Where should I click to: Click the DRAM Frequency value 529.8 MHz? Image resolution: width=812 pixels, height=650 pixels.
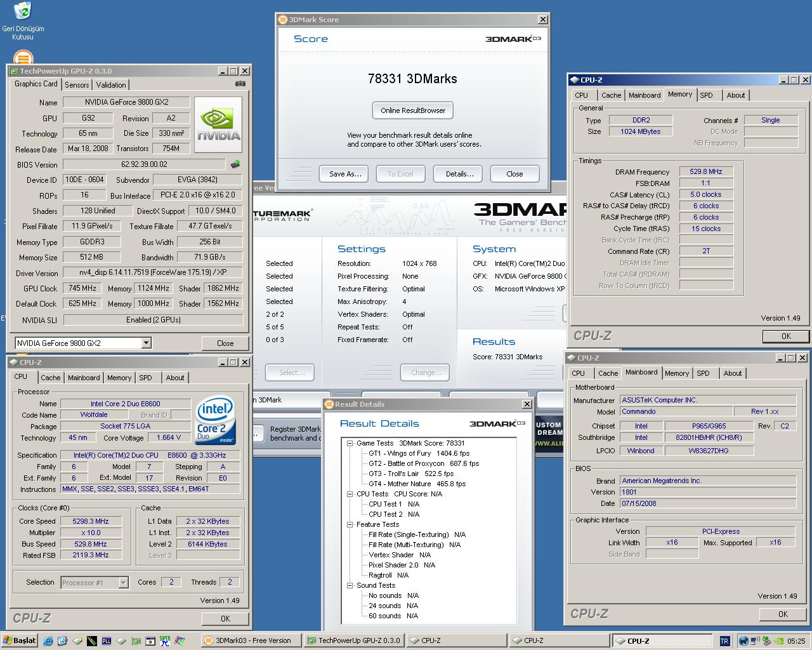[x=706, y=171]
